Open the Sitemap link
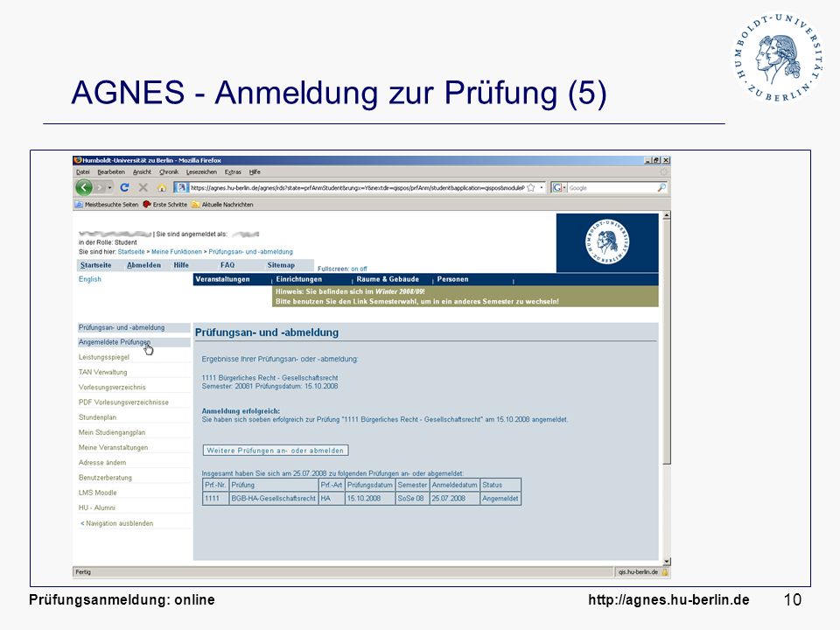Image resolution: width=840 pixels, height=630 pixels. click(281, 265)
